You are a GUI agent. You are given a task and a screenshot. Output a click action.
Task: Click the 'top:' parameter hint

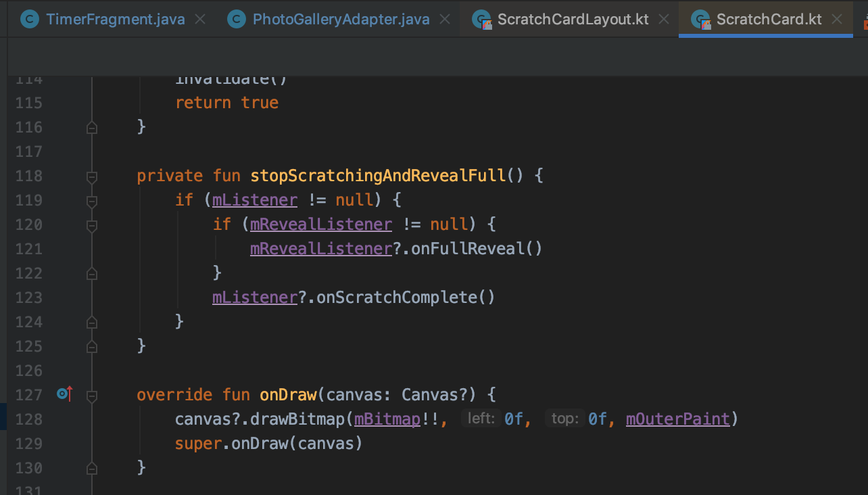[564, 419]
